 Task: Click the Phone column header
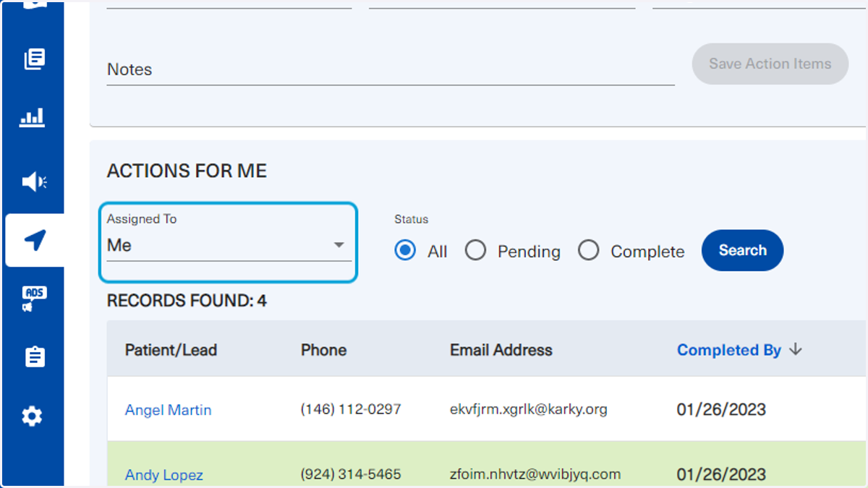pos(323,350)
